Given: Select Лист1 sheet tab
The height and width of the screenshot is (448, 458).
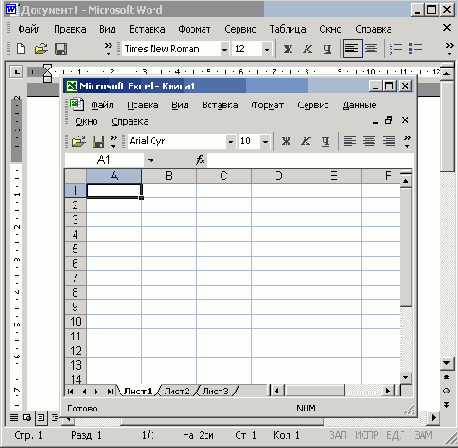Looking at the screenshot, I should (138, 391).
